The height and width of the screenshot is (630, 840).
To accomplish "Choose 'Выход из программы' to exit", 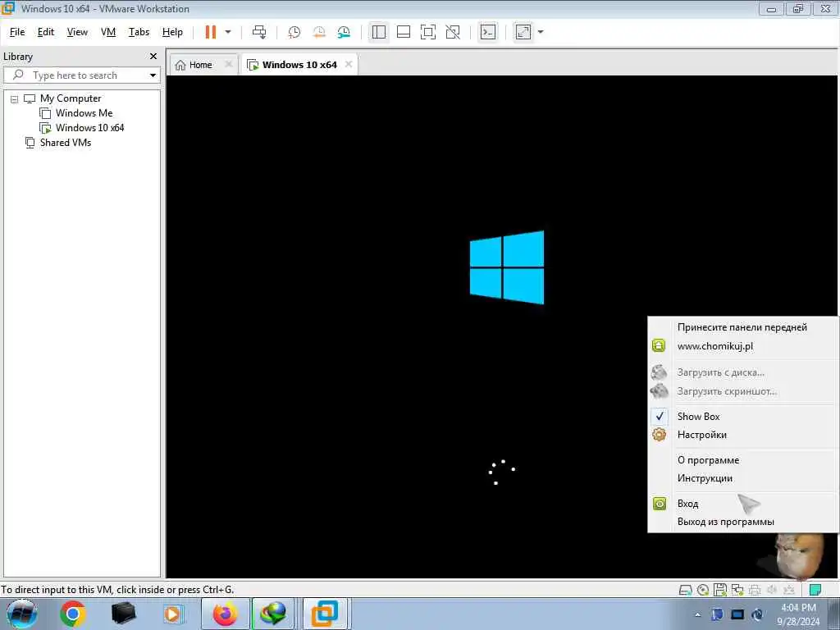I will click(x=743, y=522).
